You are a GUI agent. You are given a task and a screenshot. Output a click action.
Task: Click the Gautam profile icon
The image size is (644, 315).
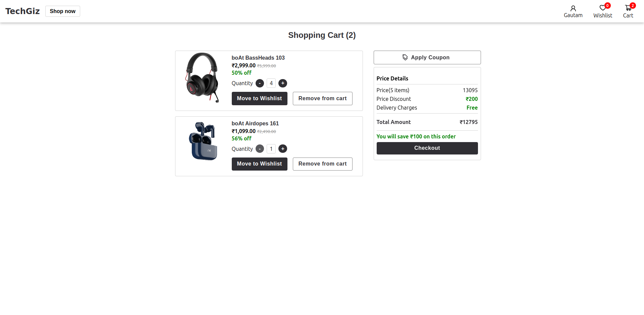[x=573, y=8]
